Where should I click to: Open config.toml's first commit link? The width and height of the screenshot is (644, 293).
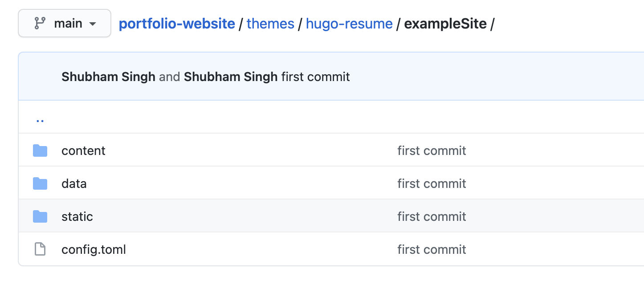point(432,249)
